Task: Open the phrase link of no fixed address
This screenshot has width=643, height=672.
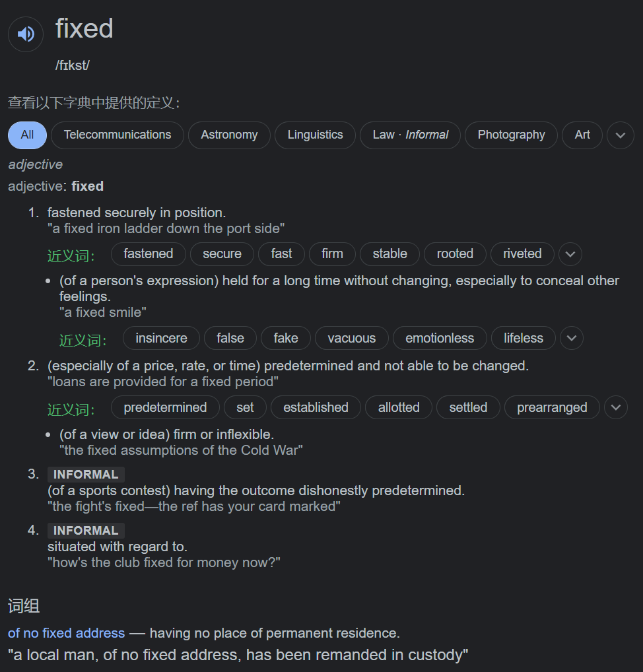Action: click(x=66, y=633)
